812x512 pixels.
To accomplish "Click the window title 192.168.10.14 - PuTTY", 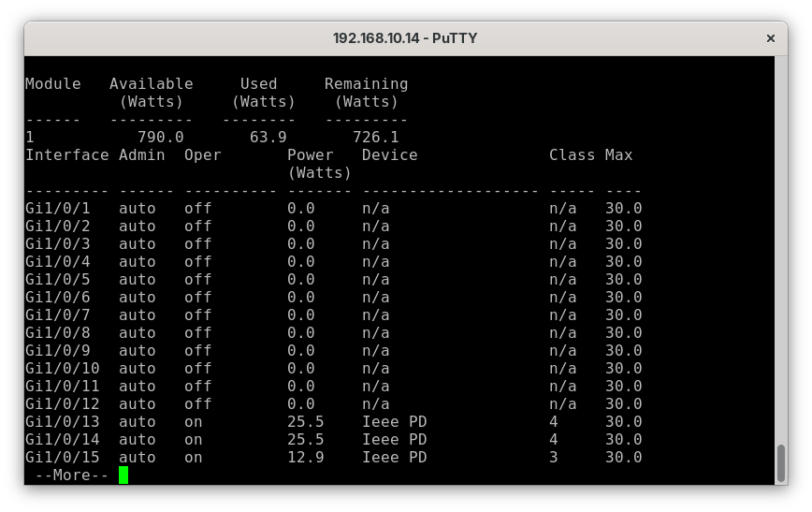I will click(405, 38).
